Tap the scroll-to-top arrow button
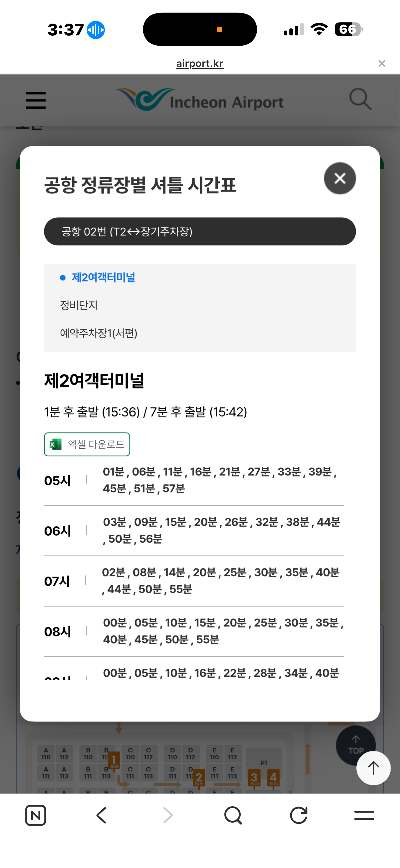Image resolution: width=400 pixels, height=868 pixels. 373,768
